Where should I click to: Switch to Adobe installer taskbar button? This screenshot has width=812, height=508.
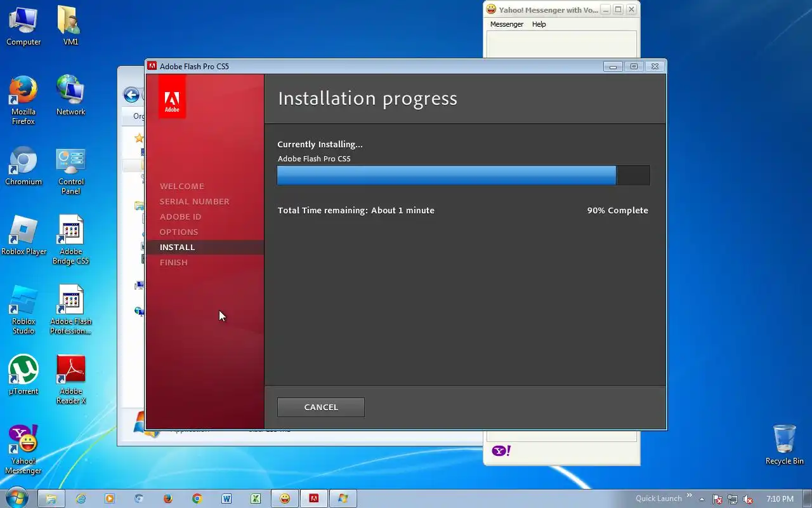tap(313, 498)
